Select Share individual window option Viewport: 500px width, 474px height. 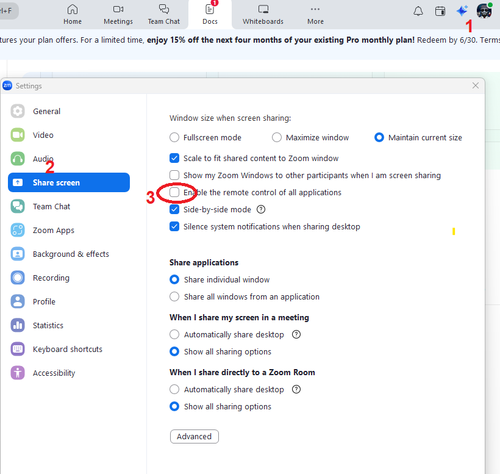(174, 279)
